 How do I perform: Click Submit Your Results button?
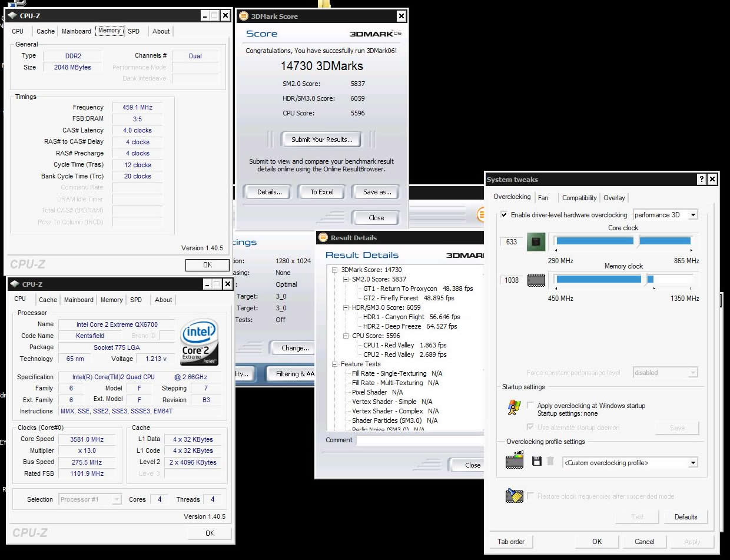tap(322, 140)
